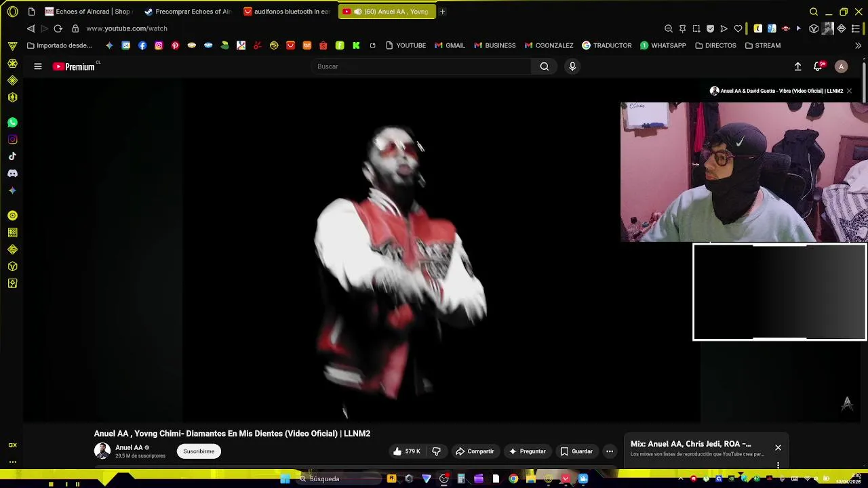Take a snapshot with the capture icon
The image size is (868, 488).
click(x=696, y=28)
